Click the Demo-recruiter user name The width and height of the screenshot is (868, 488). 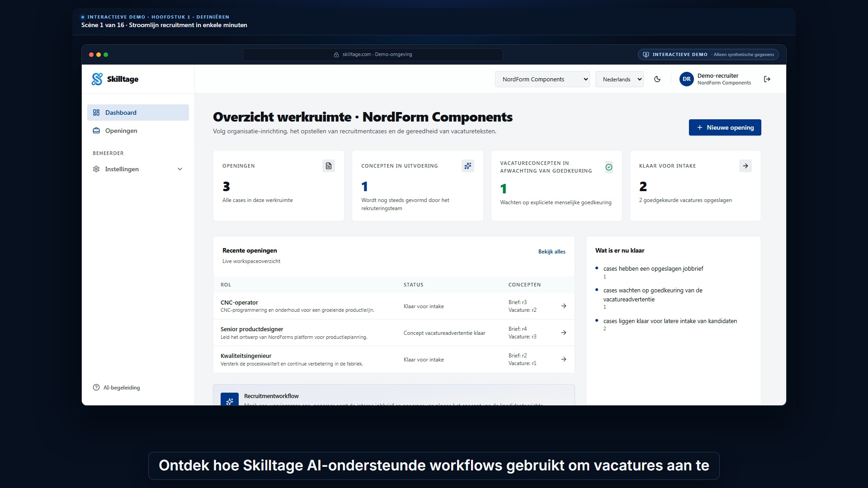718,75
